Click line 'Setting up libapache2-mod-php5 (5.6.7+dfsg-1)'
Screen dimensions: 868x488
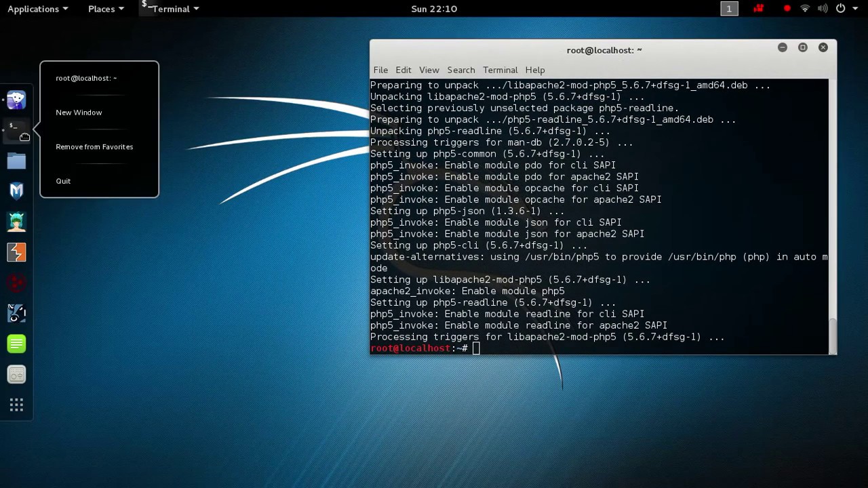pos(510,279)
